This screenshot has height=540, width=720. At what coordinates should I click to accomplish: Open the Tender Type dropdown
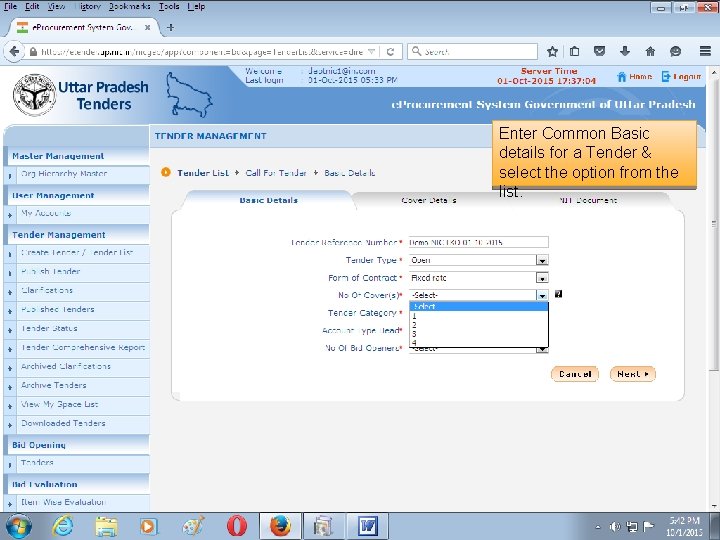pos(542,260)
